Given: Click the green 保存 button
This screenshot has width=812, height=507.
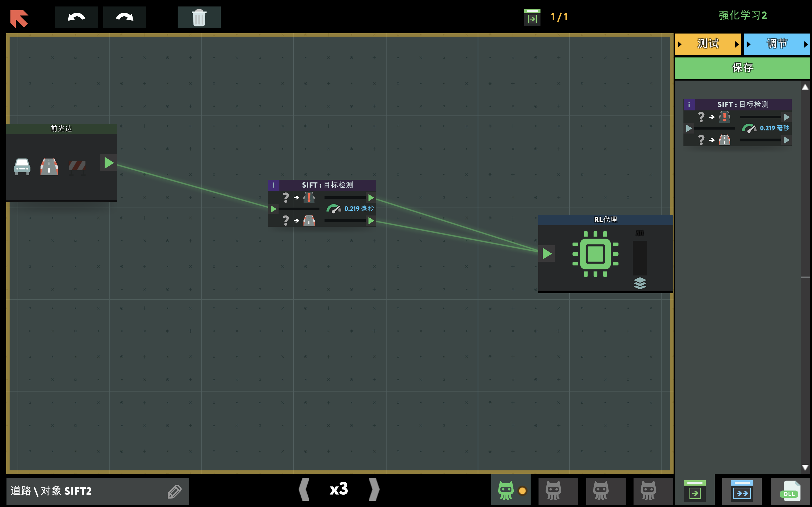Looking at the screenshot, I should pyautogui.click(x=742, y=68).
